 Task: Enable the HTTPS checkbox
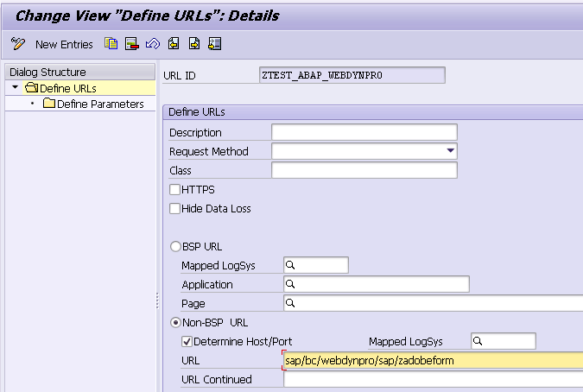(x=174, y=189)
